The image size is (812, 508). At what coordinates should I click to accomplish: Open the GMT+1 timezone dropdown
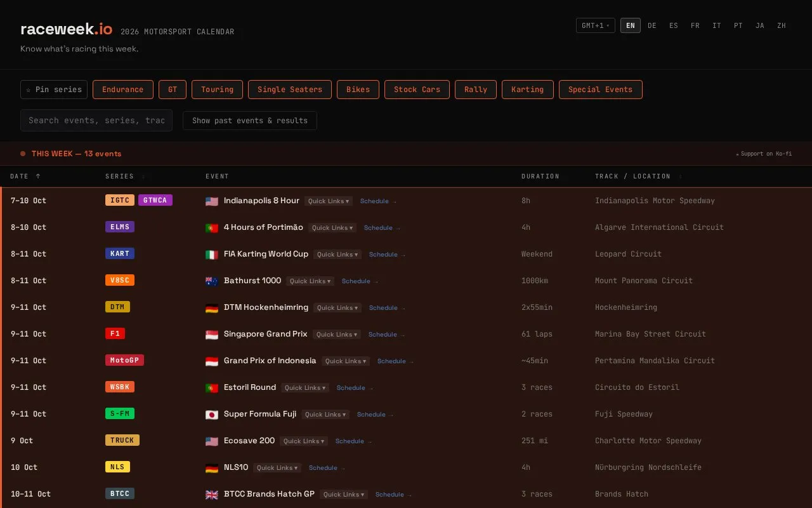[x=596, y=25]
